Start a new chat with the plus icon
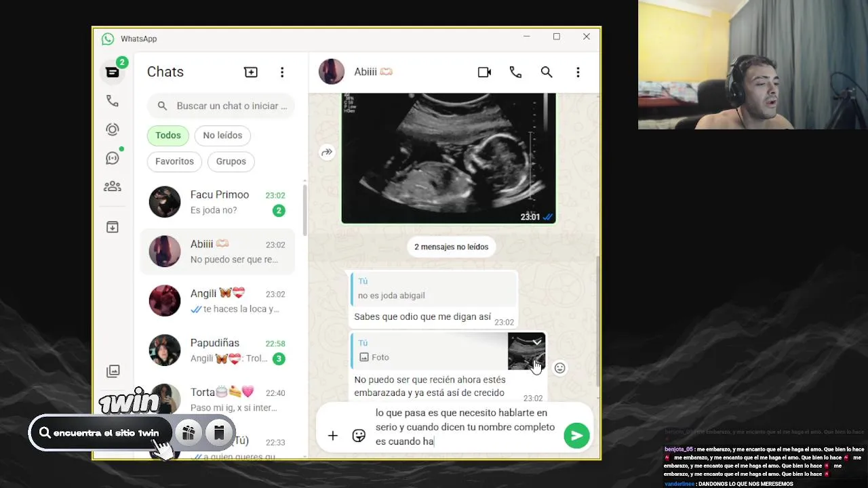868x488 pixels. [251, 72]
